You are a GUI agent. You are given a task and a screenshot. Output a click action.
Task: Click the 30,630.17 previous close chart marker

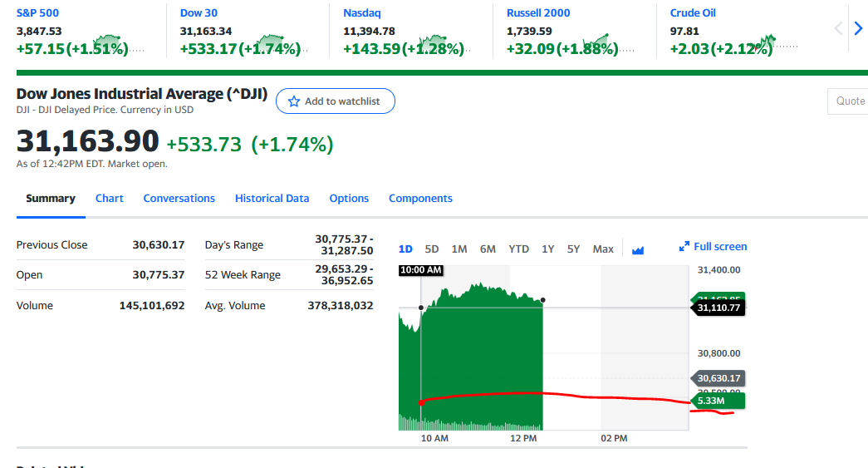pos(718,378)
